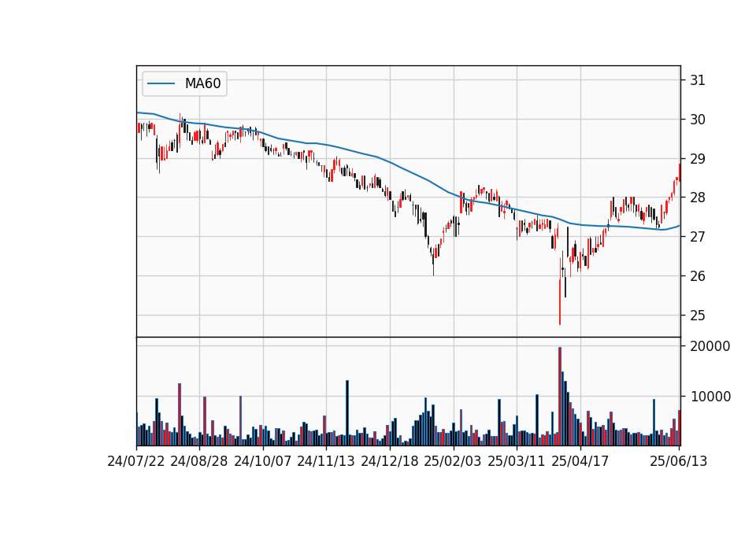Click the price axis value 25
This screenshot has width=756, height=543.
(697, 315)
